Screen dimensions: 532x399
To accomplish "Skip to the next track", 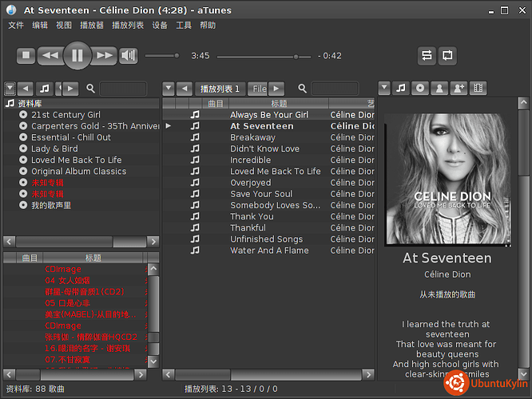I will tap(105, 55).
